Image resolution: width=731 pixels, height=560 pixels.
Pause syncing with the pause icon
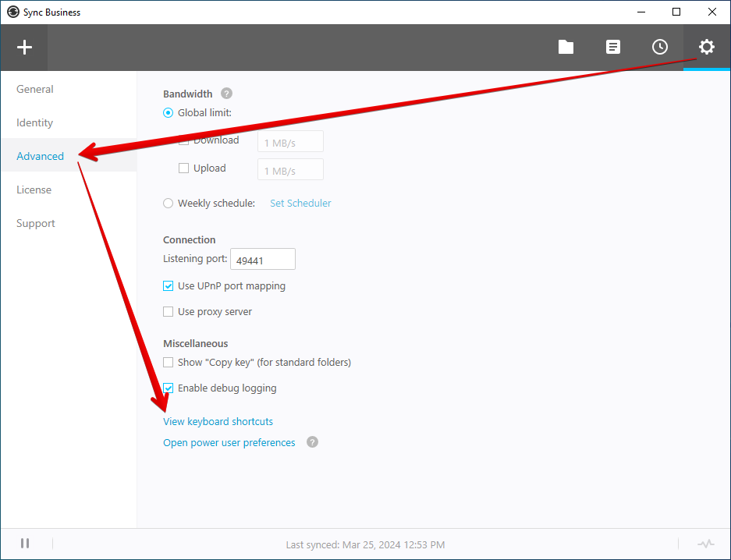point(24,544)
